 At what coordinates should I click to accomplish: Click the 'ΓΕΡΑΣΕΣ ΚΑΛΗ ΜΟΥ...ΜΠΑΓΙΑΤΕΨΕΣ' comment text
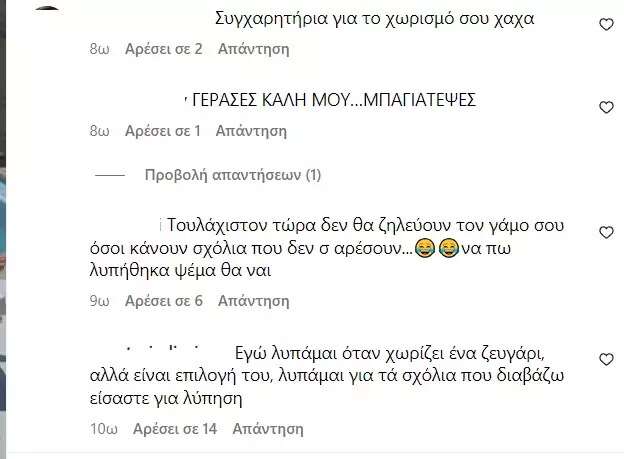click(x=334, y=100)
